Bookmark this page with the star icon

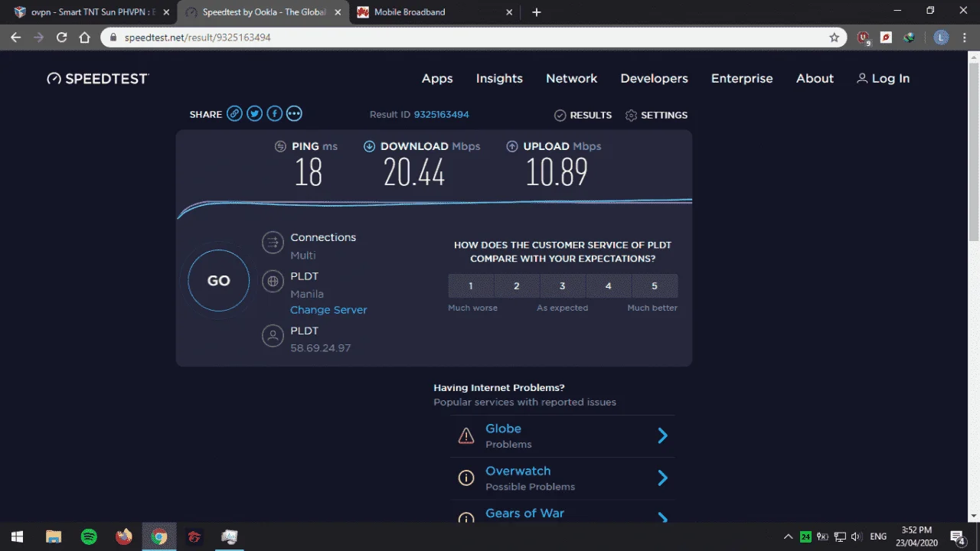[835, 37]
